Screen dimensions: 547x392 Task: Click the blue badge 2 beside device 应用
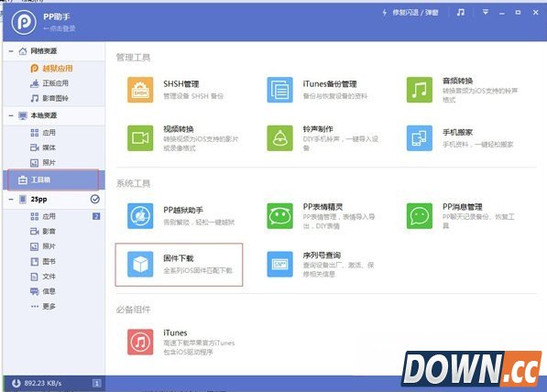(x=96, y=216)
